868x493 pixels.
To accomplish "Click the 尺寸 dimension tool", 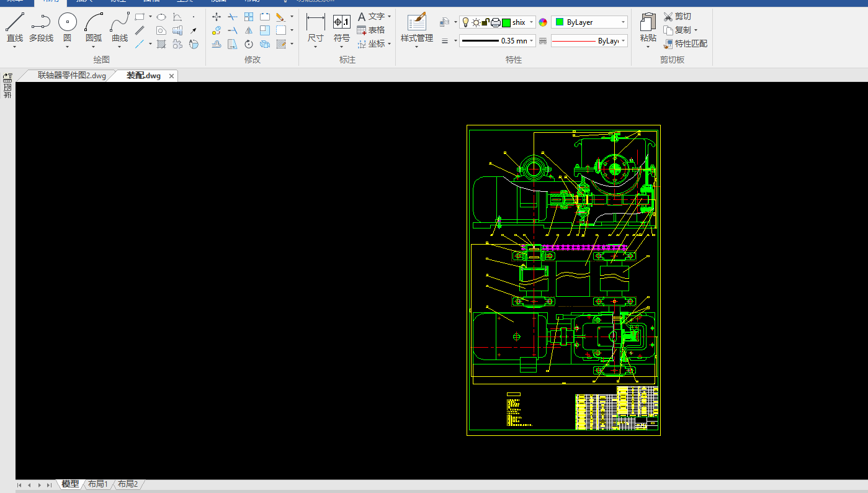I will click(315, 23).
